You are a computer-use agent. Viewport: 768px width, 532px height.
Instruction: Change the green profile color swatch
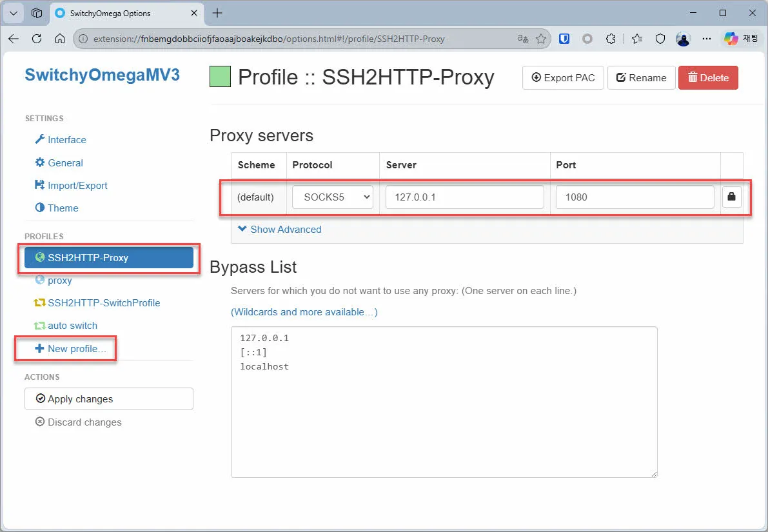click(220, 77)
